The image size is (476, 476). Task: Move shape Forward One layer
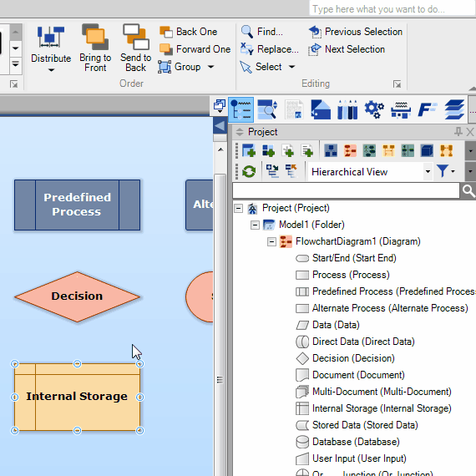pos(195,49)
